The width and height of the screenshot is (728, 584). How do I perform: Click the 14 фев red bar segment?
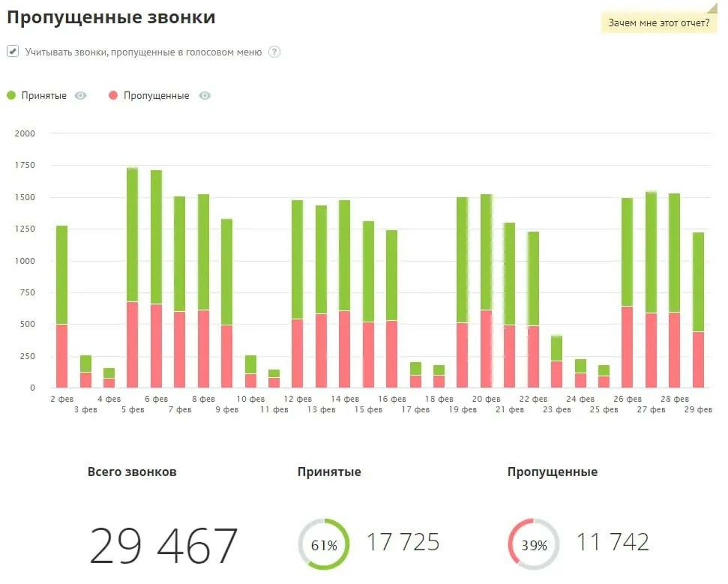tap(344, 349)
